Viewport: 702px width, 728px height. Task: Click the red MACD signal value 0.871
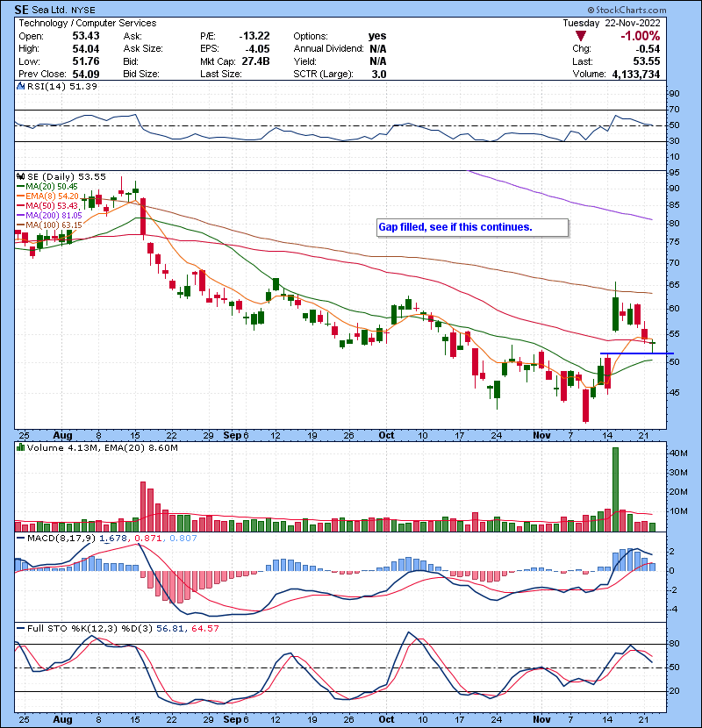(147, 539)
